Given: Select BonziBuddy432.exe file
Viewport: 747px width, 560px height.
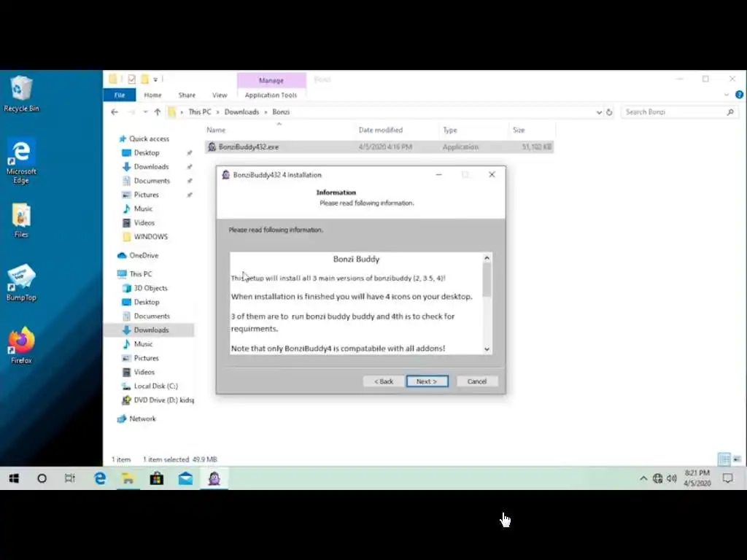Looking at the screenshot, I should pos(379,147).
